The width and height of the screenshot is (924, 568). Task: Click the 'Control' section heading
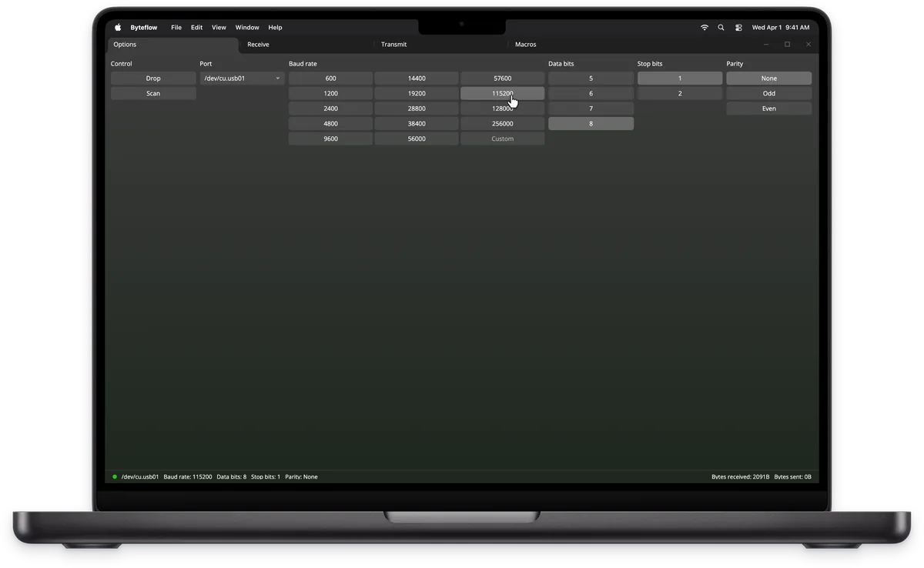coord(122,64)
